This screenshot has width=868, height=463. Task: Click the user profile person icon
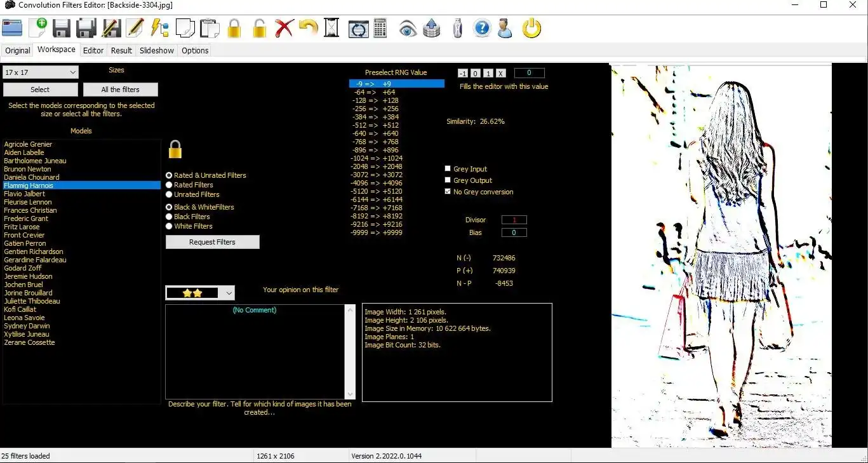click(x=505, y=29)
